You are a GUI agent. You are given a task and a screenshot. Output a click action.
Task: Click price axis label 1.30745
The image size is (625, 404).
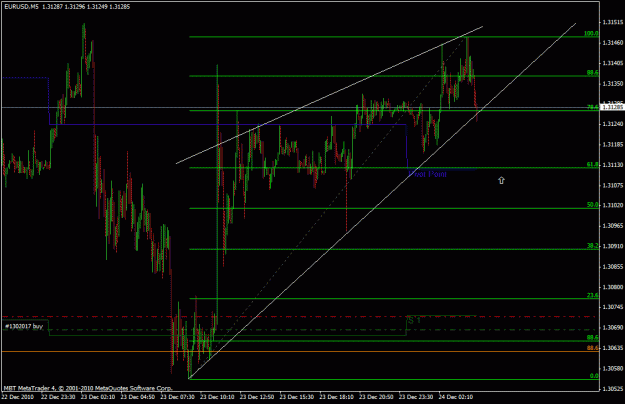click(x=613, y=307)
